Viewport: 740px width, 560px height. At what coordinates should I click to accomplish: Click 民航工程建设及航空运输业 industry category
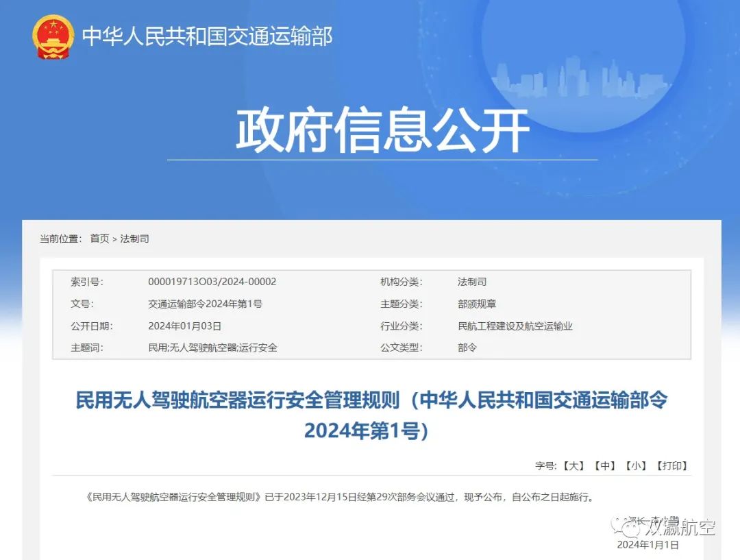coord(515,326)
